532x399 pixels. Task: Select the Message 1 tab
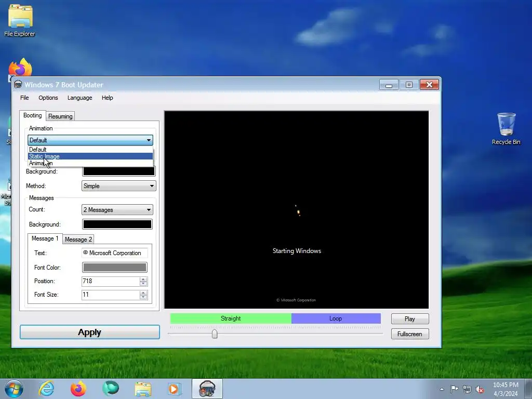[x=45, y=238]
